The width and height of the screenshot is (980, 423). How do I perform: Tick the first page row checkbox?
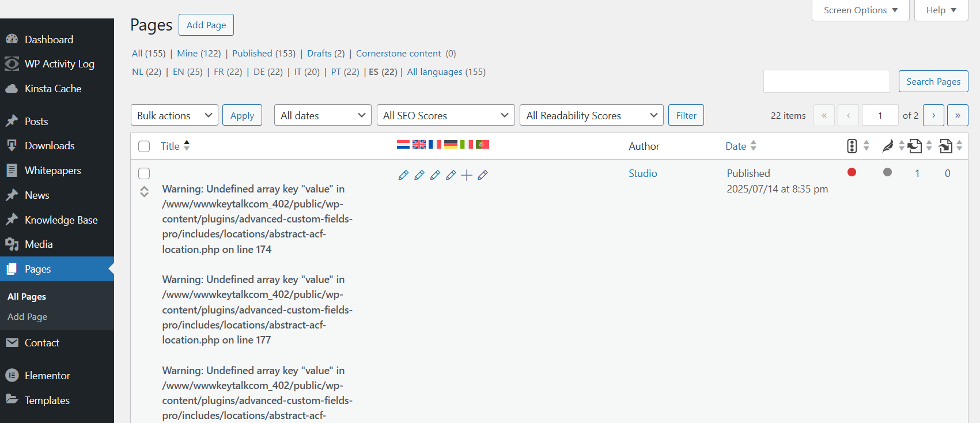tap(144, 173)
